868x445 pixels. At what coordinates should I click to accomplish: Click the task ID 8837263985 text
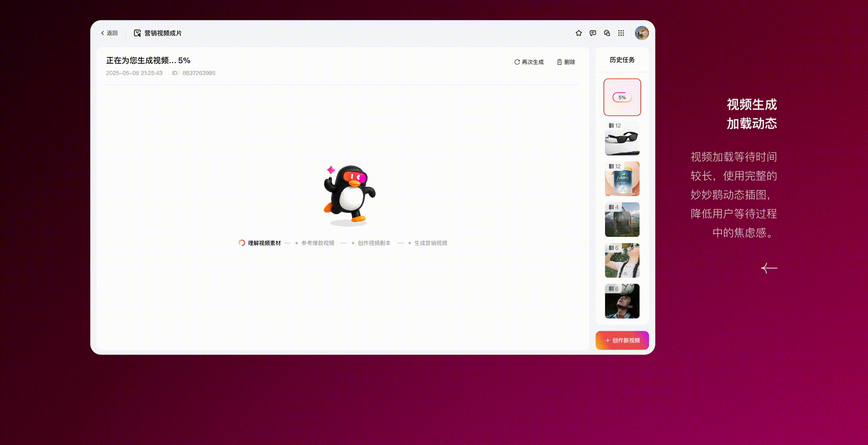pos(199,73)
